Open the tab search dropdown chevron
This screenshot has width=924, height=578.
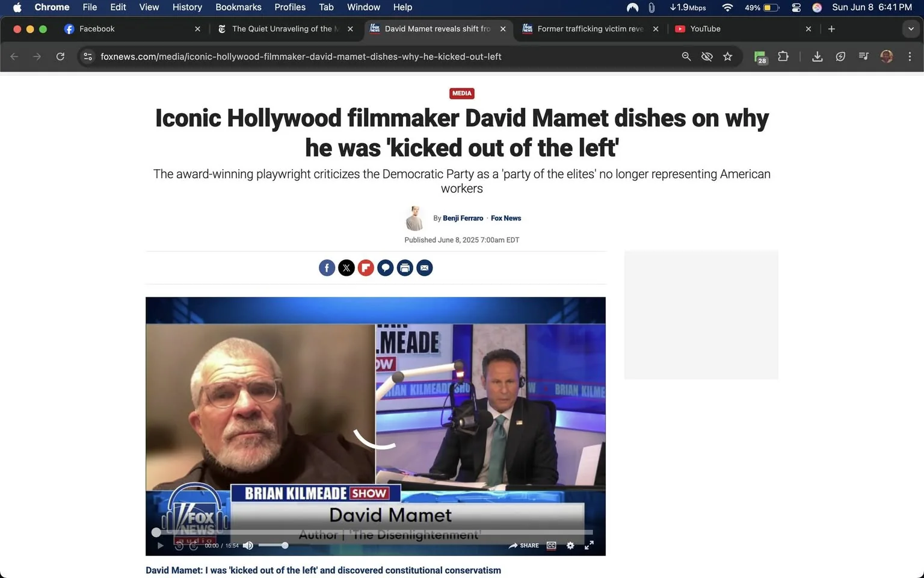point(911,29)
